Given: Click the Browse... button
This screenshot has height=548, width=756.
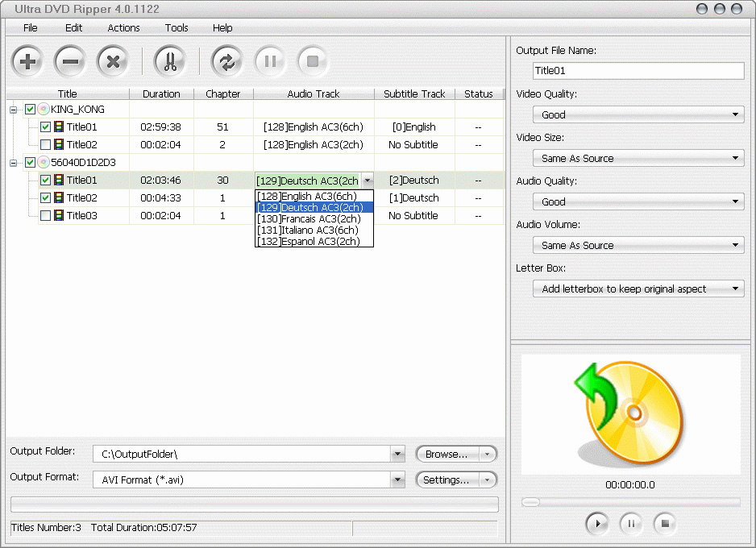Looking at the screenshot, I should point(447,455).
